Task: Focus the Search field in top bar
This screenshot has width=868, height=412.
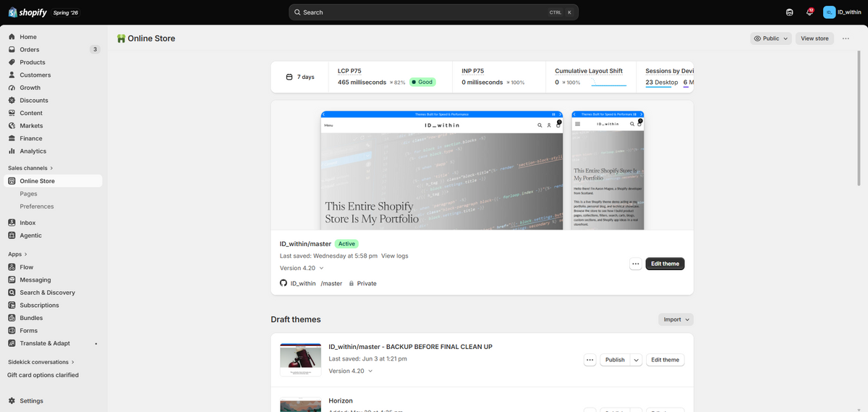Action: 433,12
